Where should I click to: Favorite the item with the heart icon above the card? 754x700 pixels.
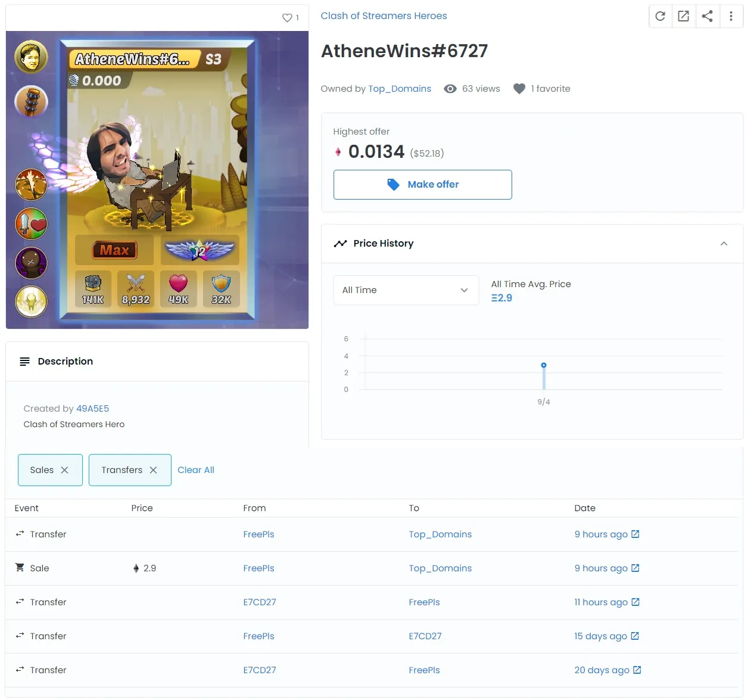tap(287, 18)
